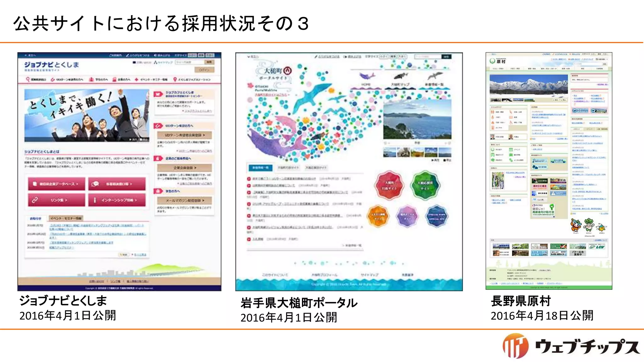Click the 原村 village logo

497,61
